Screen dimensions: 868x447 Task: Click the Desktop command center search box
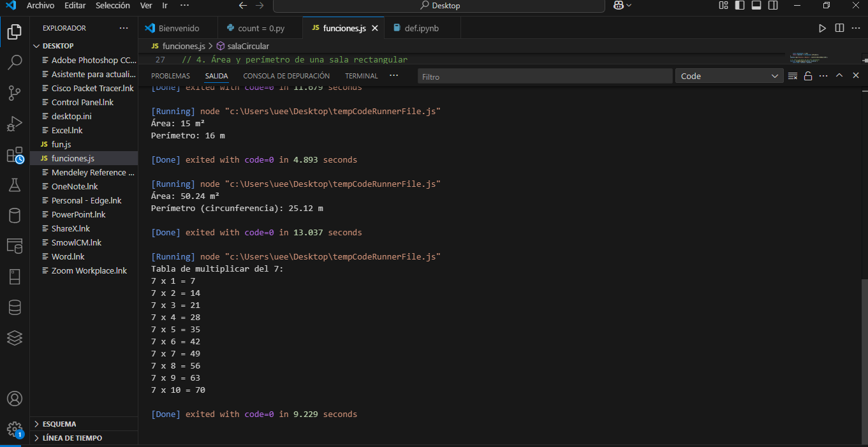click(x=439, y=5)
